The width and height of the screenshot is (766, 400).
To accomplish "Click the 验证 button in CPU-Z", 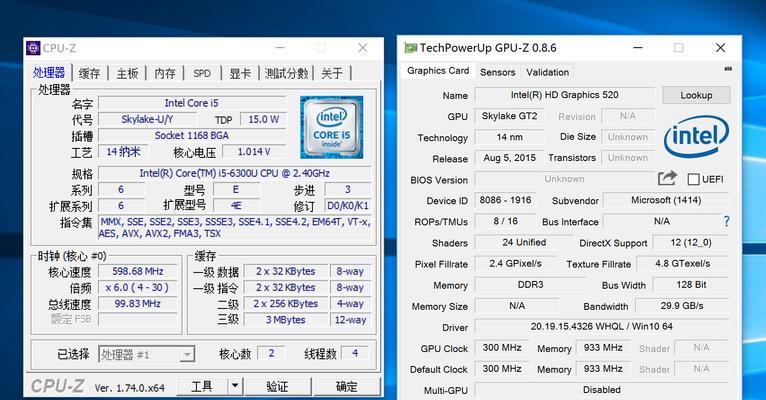I will (277, 386).
